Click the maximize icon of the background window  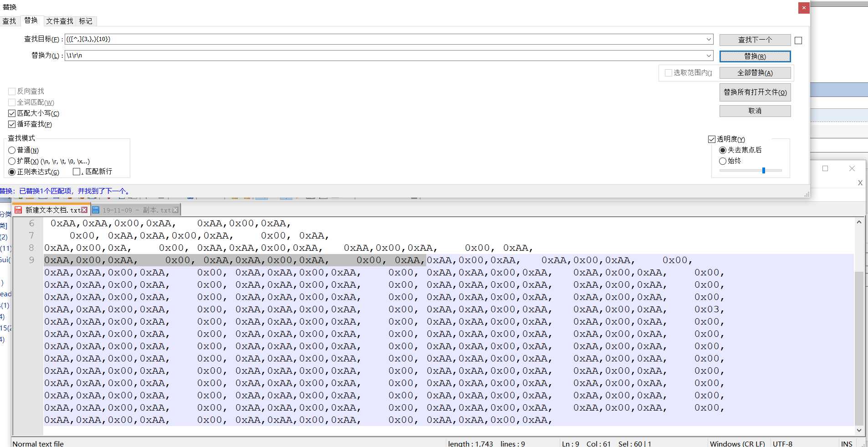point(825,168)
